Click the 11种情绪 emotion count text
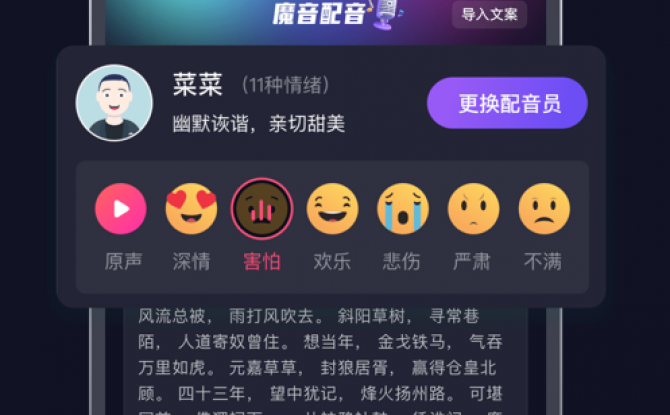670x415 pixels. pyautogui.click(x=285, y=85)
